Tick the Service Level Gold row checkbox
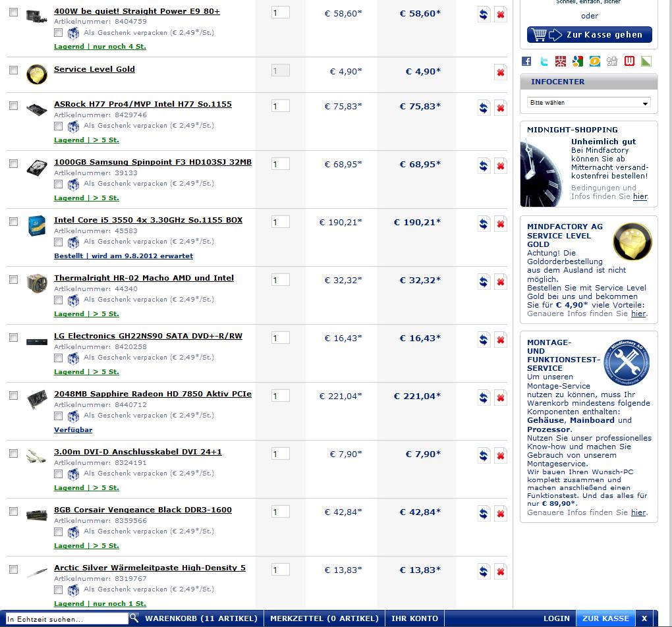Viewport: 672px width, 627px height. click(x=14, y=70)
